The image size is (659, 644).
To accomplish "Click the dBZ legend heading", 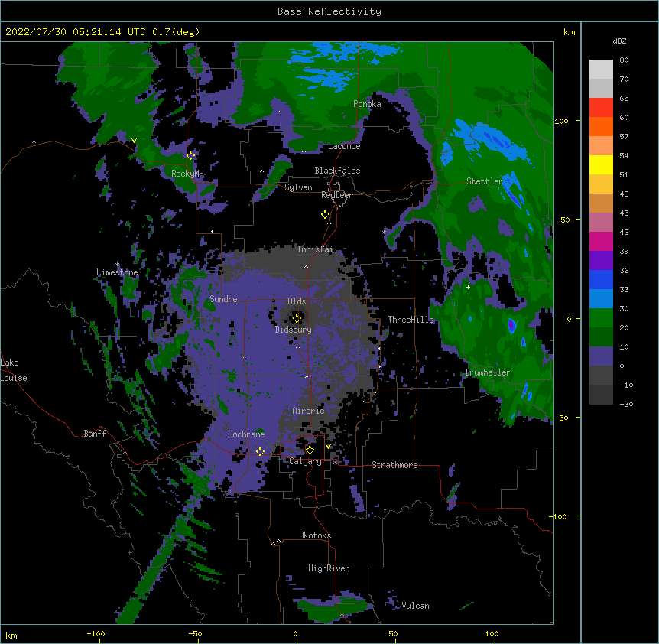I will pyautogui.click(x=619, y=41).
